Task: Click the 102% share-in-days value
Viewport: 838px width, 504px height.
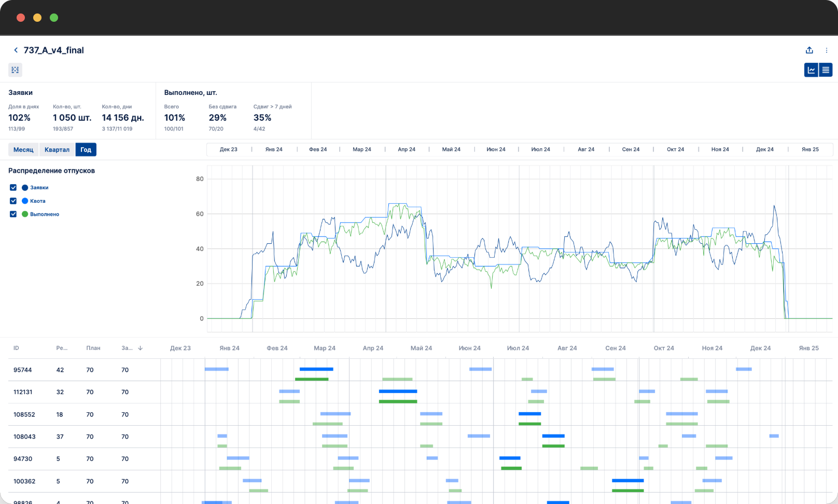Action: coord(19,118)
